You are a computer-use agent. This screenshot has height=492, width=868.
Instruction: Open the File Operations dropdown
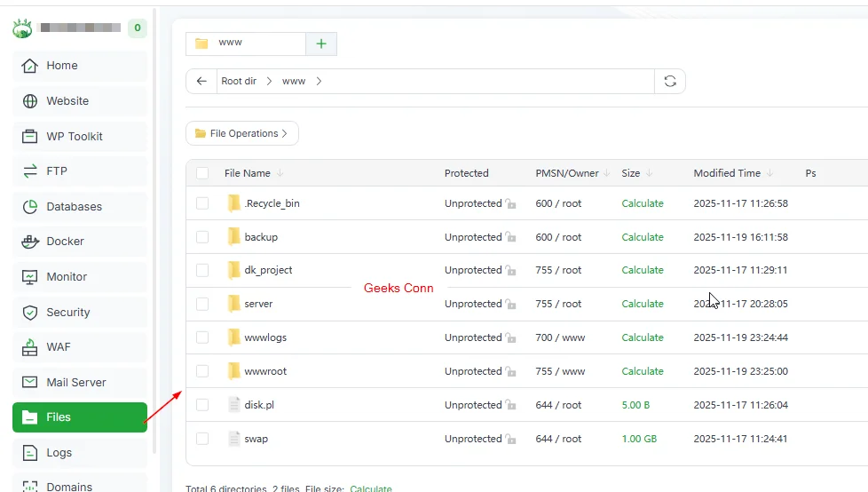[242, 133]
